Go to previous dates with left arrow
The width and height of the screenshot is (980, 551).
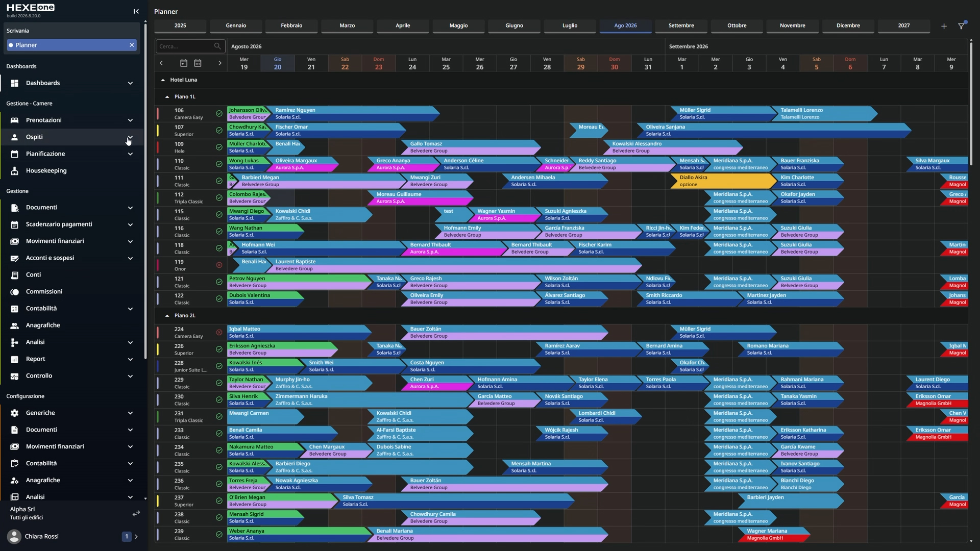pos(161,63)
